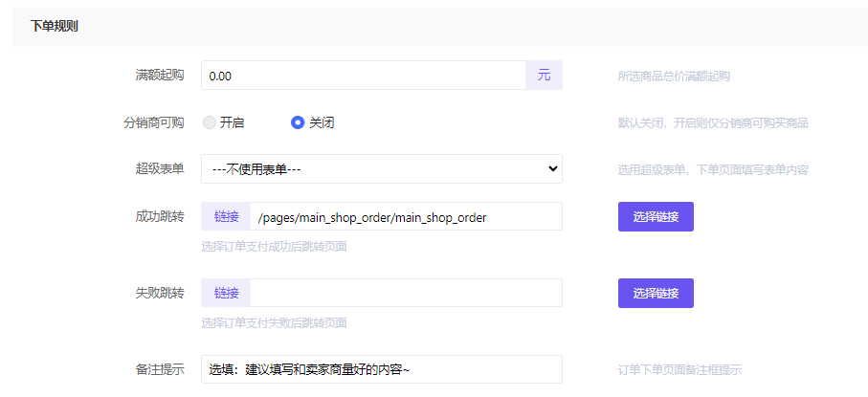Click the 分销商可购 field label
This screenshot has width=868, height=397.
click(153, 122)
